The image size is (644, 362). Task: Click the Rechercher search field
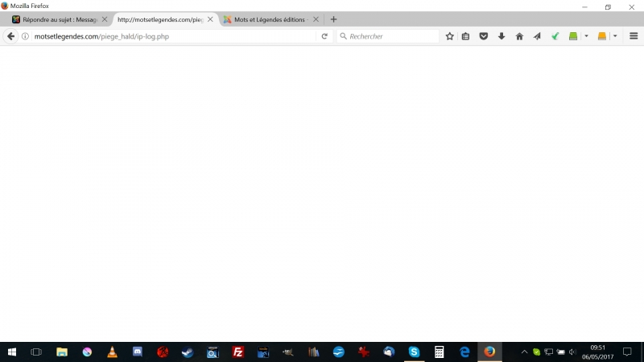390,36
